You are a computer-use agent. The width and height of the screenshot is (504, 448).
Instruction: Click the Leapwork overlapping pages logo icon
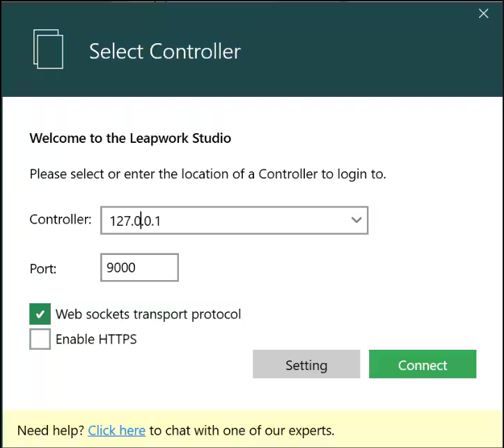[x=48, y=49]
